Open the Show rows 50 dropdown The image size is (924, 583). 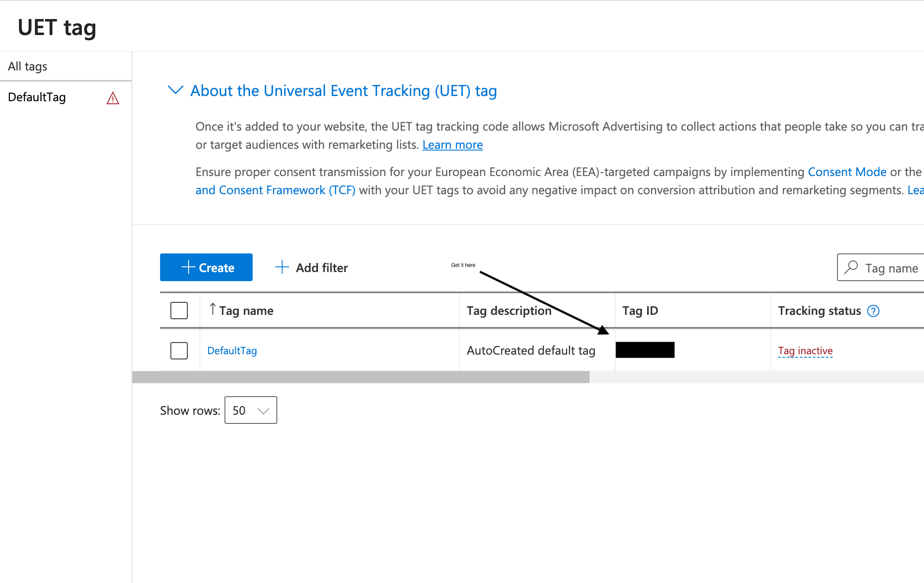[251, 410]
